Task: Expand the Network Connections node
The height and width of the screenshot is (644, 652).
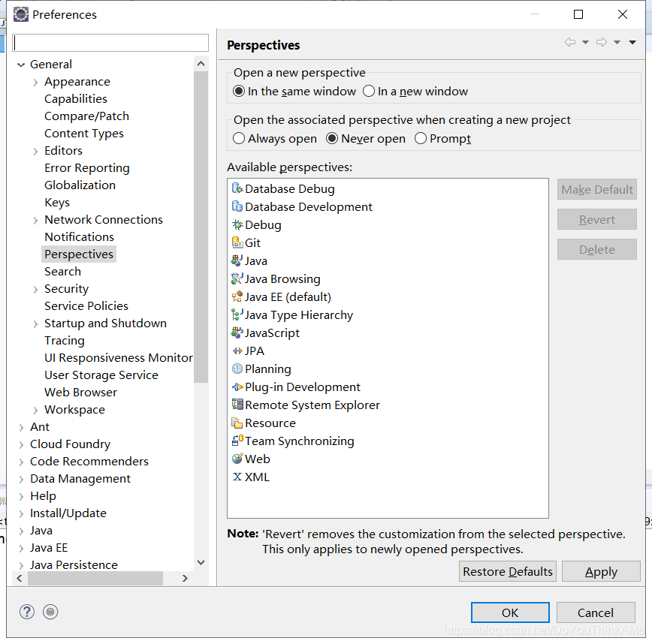Action: 36,220
